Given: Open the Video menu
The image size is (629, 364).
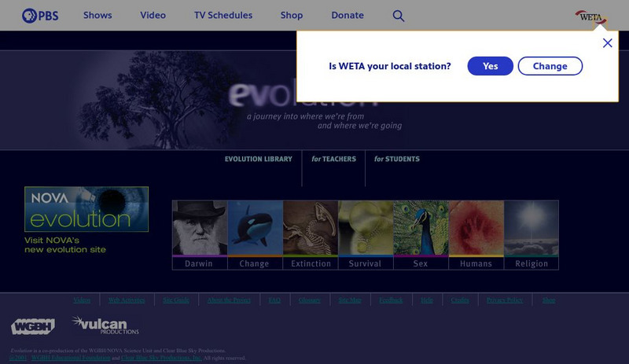Looking at the screenshot, I should point(153,15).
